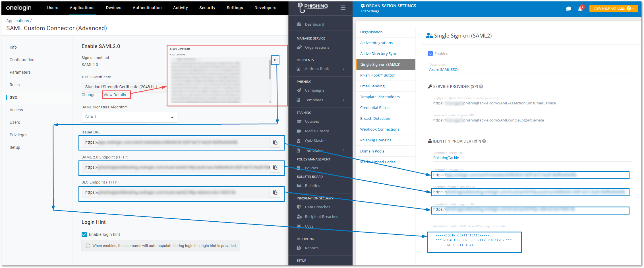Open the Devices menu in OneLogin
The width and height of the screenshot is (644, 268).
pos(113,8)
